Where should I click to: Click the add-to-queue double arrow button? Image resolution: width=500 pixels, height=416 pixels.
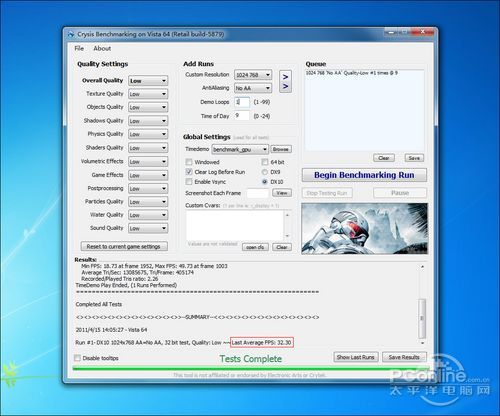tap(285, 81)
